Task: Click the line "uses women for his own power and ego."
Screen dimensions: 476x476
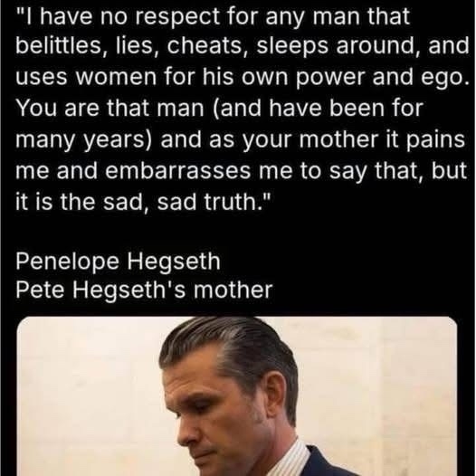Action: 243,78
